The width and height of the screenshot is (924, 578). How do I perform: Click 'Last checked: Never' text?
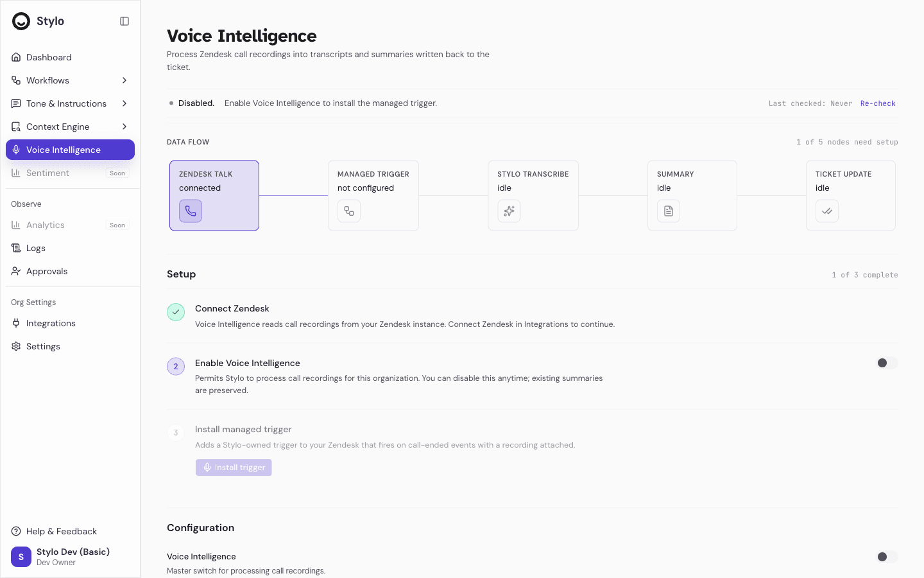(x=810, y=103)
